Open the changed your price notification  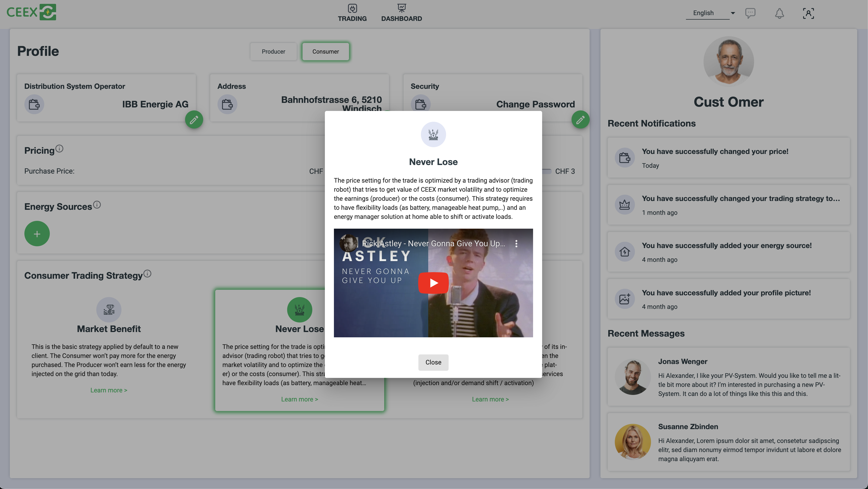(x=728, y=157)
